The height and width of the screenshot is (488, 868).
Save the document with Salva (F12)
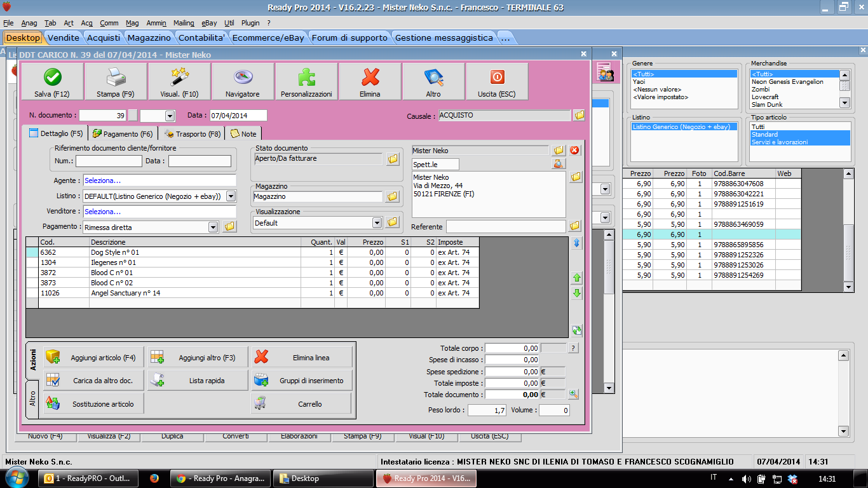click(x=52, y=81)
